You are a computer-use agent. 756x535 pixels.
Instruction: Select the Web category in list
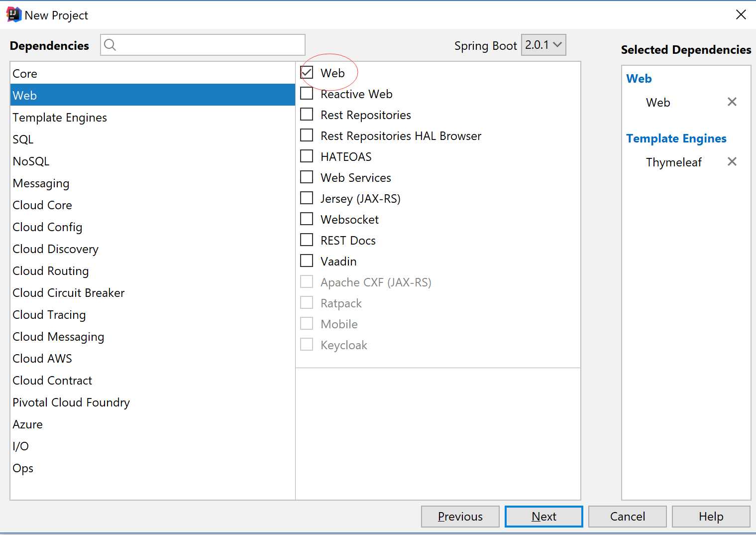click(152, 95)
